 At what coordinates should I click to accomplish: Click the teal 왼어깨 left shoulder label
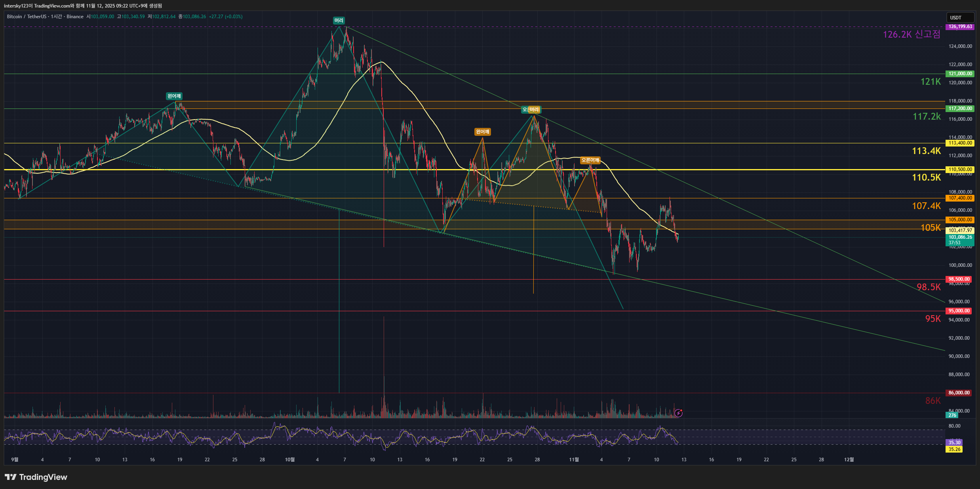[x=174, y=96]
